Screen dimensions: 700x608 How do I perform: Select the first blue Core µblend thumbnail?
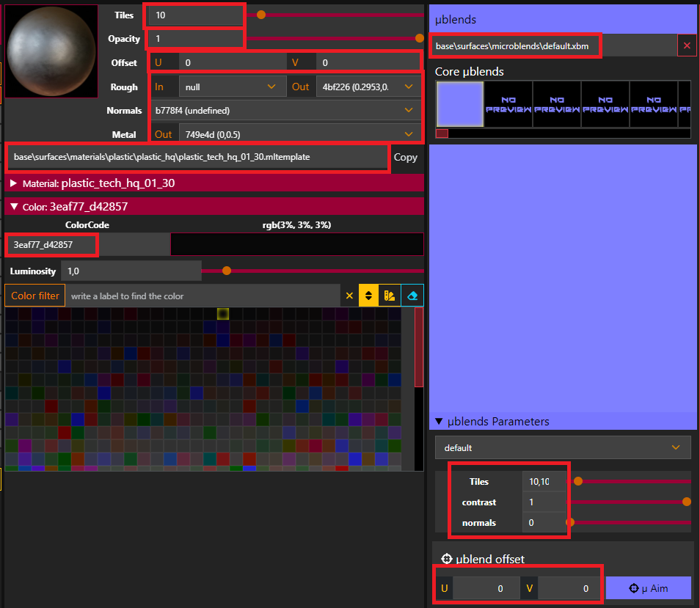tap(459, 104)
